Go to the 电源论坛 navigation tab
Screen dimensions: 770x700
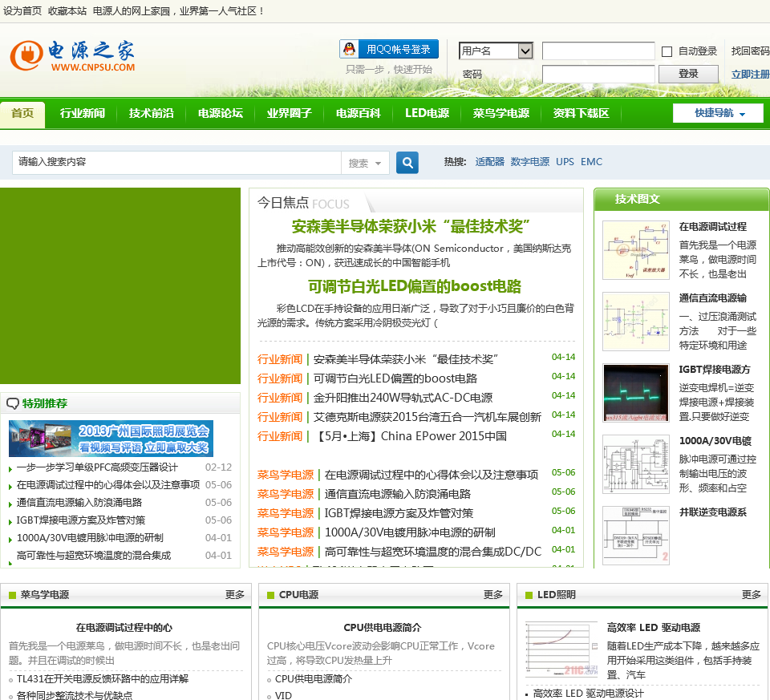point(220,114)
